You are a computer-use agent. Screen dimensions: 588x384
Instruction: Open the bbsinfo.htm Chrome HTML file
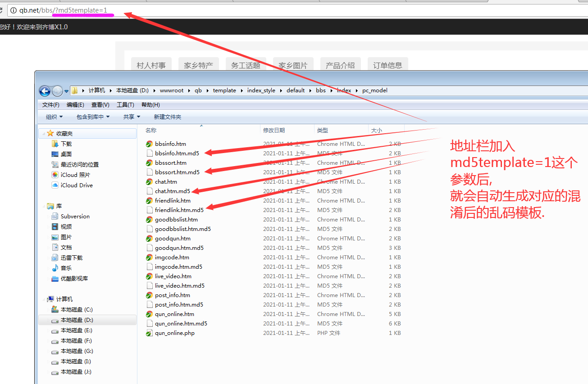(170, 144)
